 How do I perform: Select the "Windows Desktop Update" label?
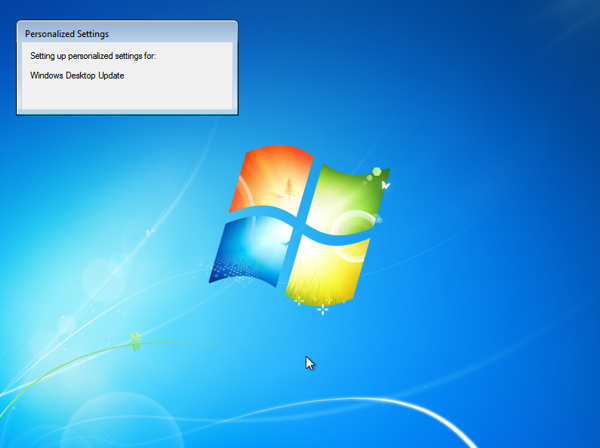click(77, 75)
